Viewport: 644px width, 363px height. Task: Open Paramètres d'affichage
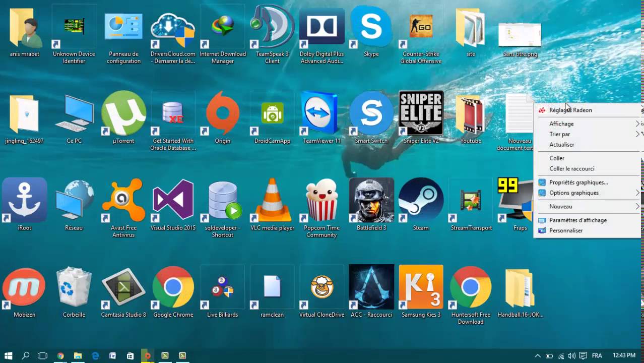588,220
